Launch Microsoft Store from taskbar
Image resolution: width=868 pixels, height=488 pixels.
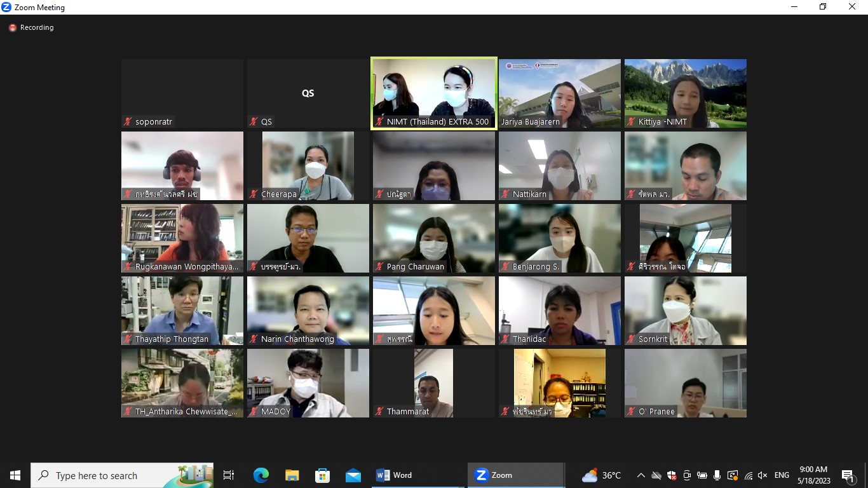click(x=322, y=475)
